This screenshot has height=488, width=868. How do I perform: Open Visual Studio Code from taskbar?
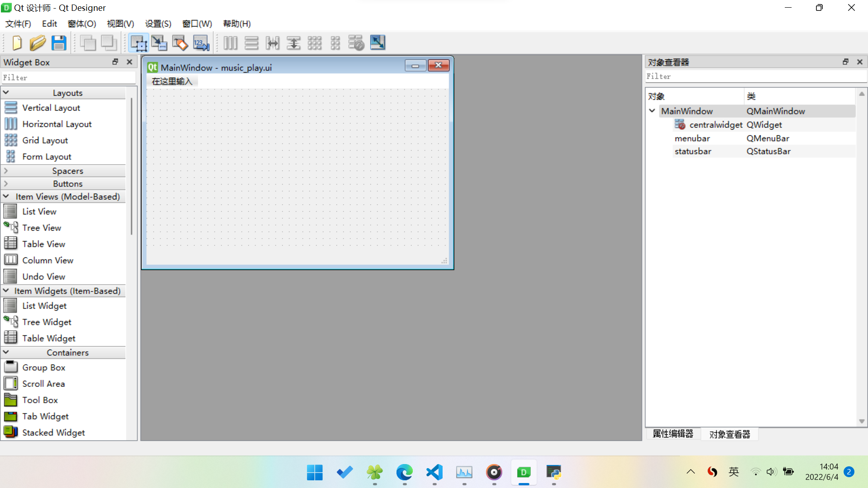coord(434,473)
